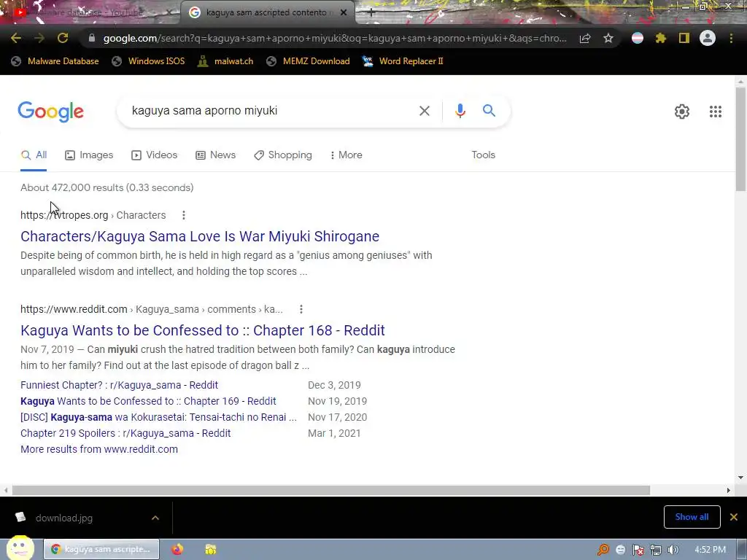Viewport: 747px width, 560px height.
Task: Bookmark this page with the star icon
Action: pos(608,38)
